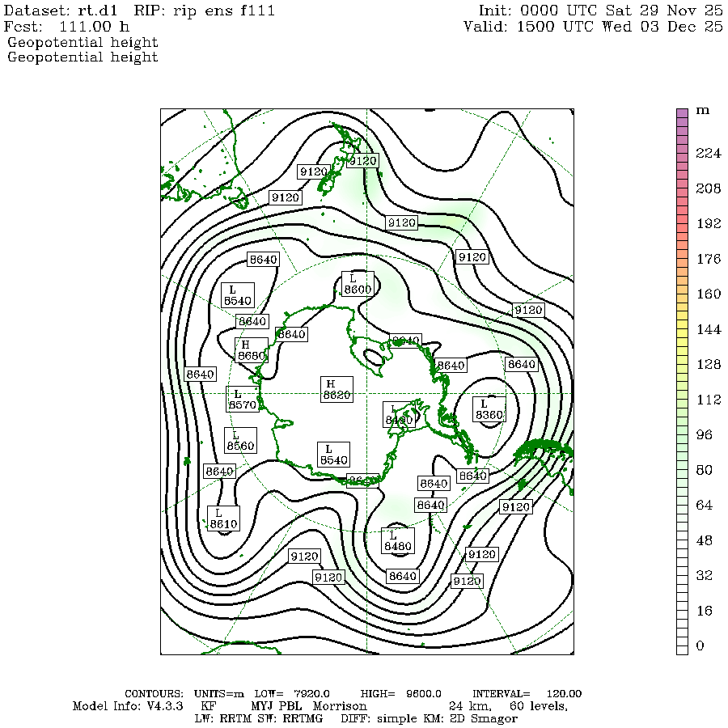Select the 'L 8570' low-center label

tap(243, 400)
